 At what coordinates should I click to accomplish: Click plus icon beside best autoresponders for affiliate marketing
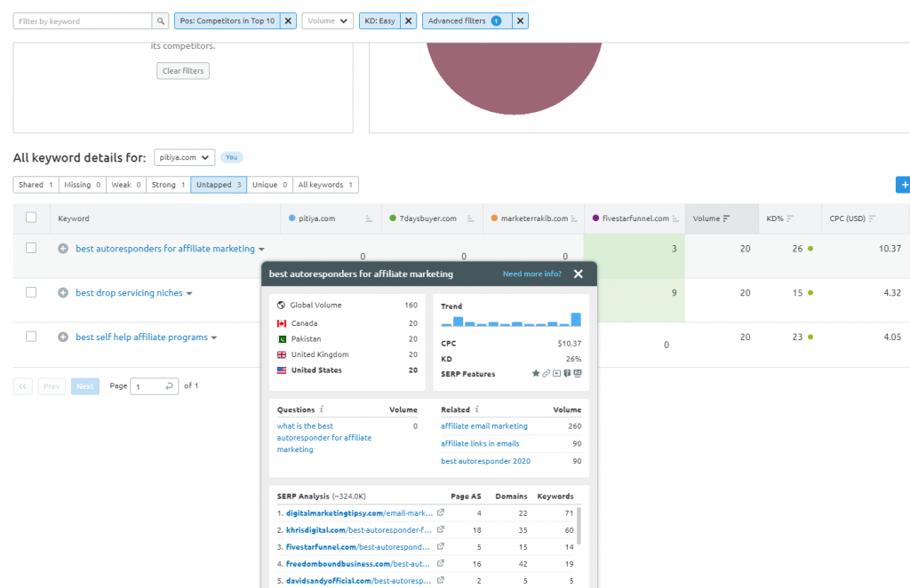(x=63, y=248)
